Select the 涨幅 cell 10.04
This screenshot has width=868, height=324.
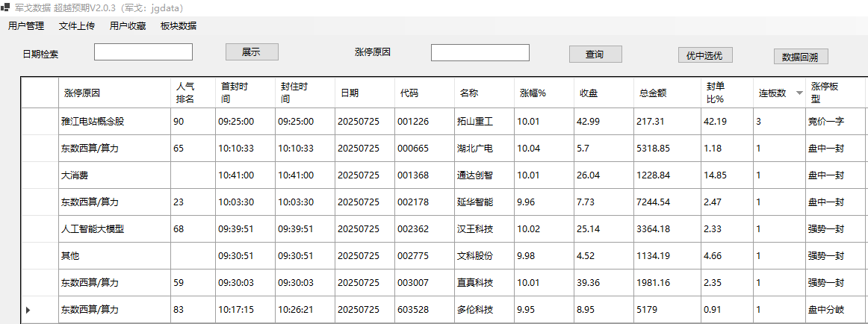click(x=544, y=148)
